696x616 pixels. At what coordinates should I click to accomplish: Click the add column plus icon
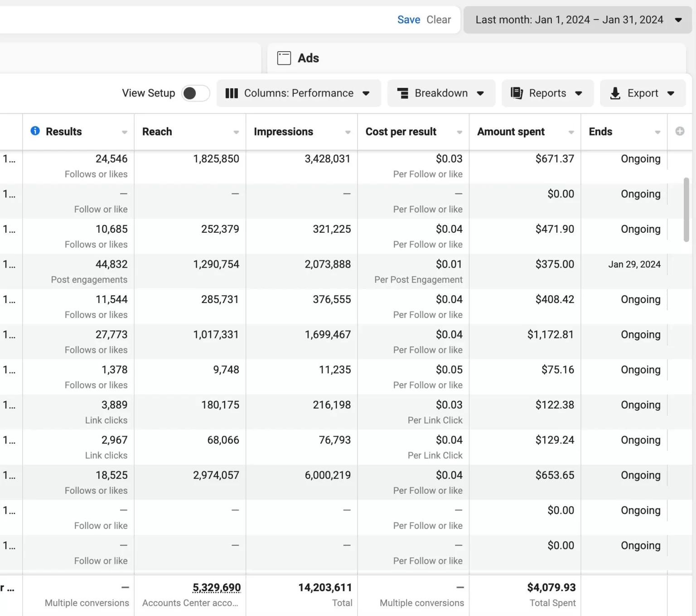pyautogui.click(x=680, y=131)
